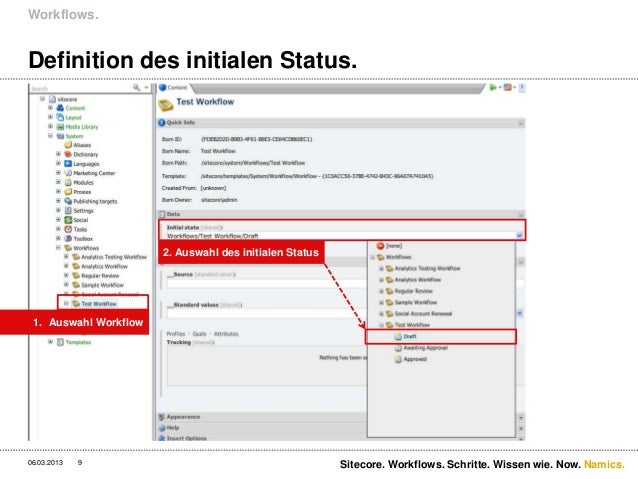Collapse the System tree node
Image resolution: width=638 pixels, height=479 pixels.
(x=50, y=136)
